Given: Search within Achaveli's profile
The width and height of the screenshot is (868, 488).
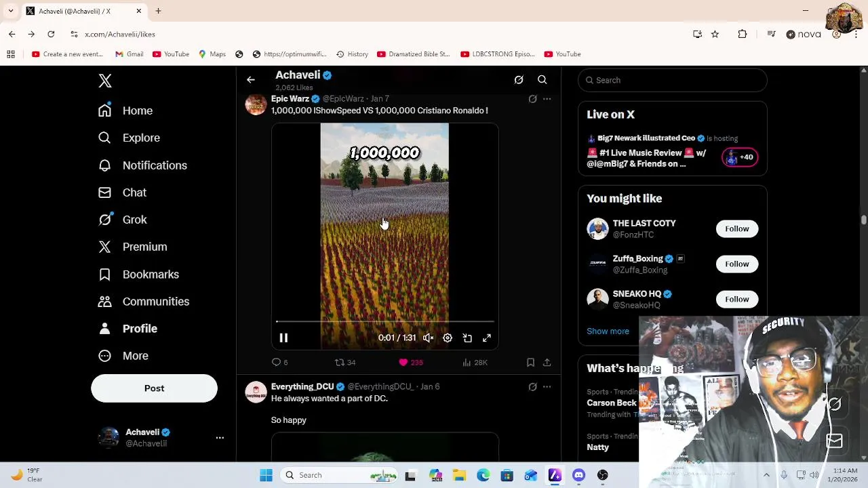Looking at the screenshot, I should pyautogui.click(x=542, y=80).
